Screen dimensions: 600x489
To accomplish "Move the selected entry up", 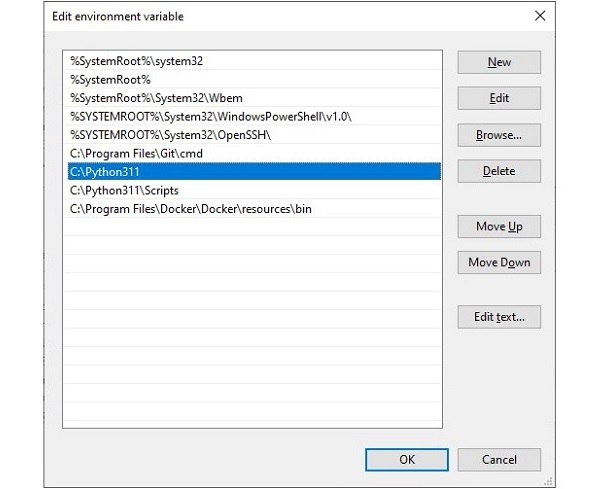I will pyautogui.click(x=499, y=226).
